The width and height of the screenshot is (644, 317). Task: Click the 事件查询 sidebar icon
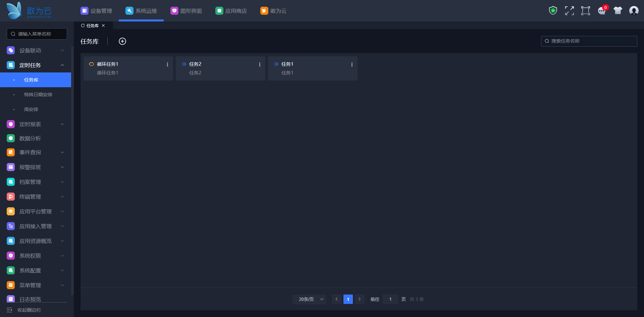click(11, 152)
